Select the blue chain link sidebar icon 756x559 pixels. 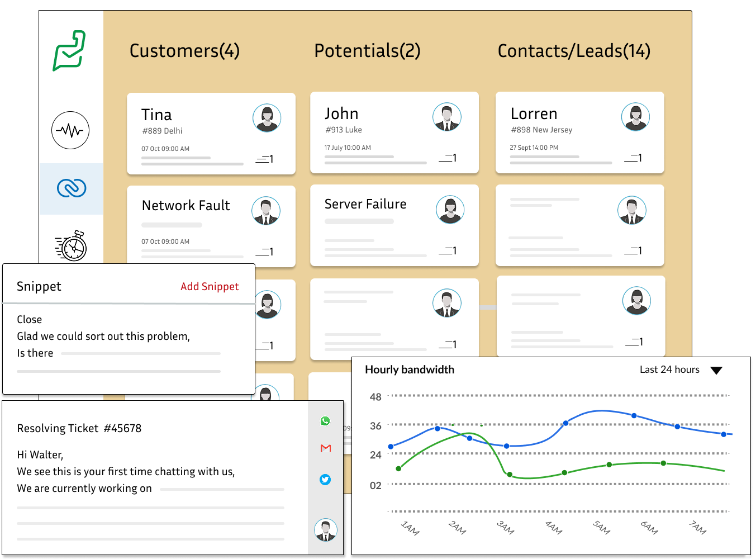[x=72, y=188]
